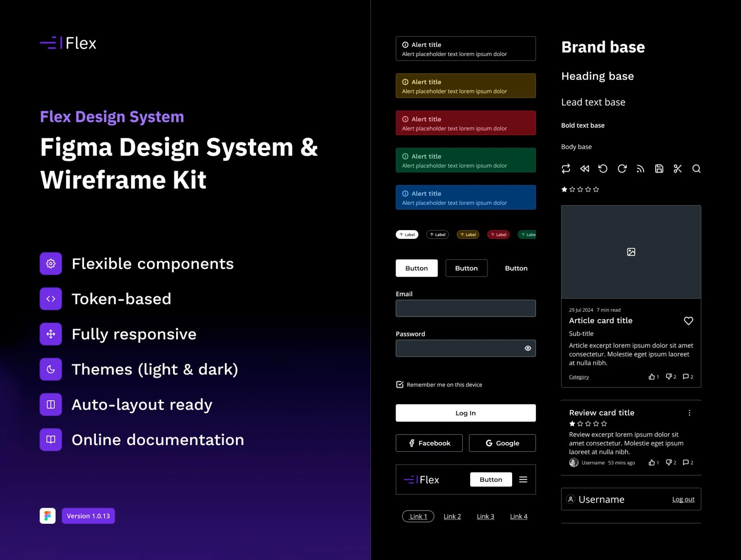Sign in with the Facebook button
Image resolution: width=741 pixels, height=560 pixels.
pyautogui.click(x=429, y=443)
